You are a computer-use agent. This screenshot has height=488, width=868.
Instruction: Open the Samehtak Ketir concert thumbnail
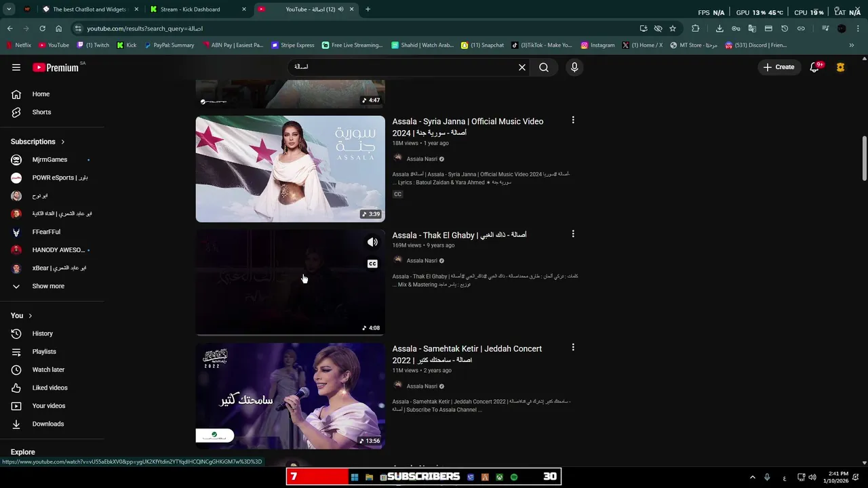(290, 396)
